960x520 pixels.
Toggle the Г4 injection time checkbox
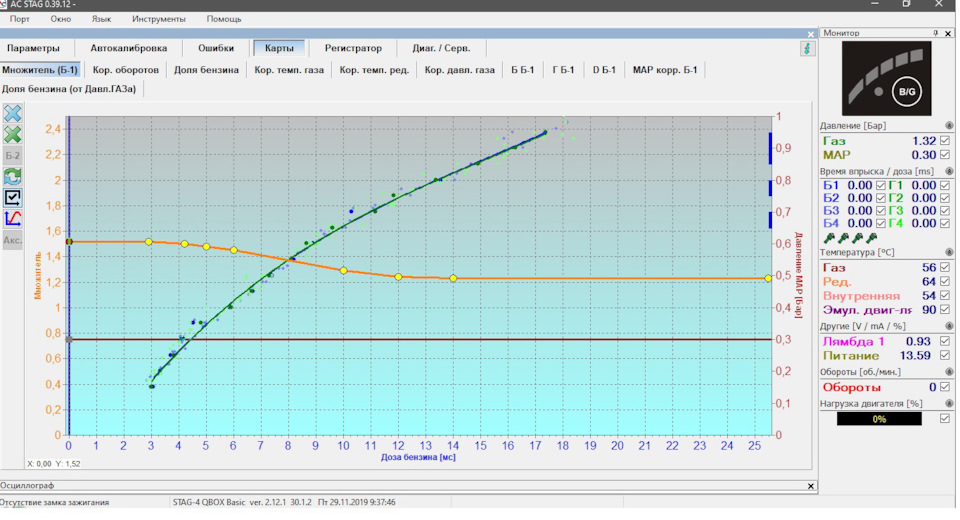tap(945, 224)
